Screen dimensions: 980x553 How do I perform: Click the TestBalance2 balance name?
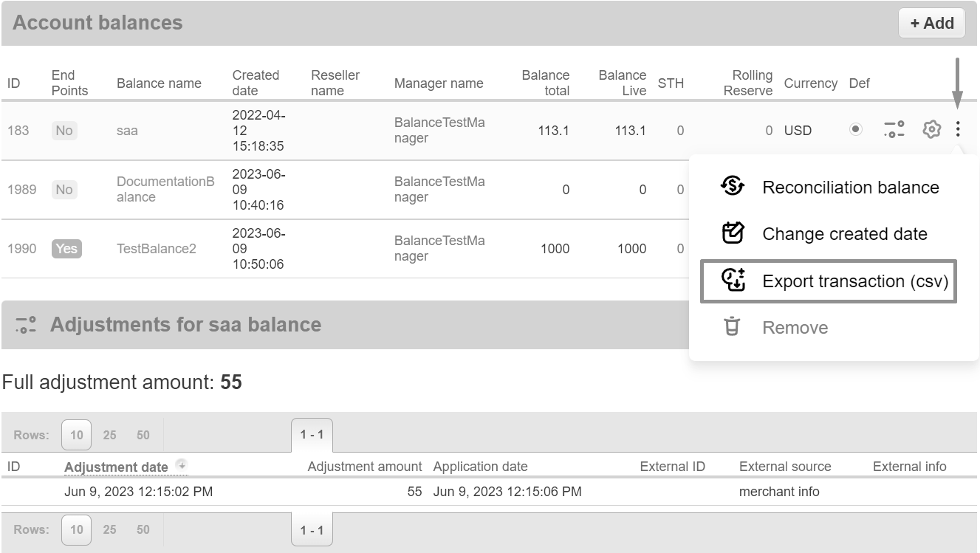(x=157, y=249)
